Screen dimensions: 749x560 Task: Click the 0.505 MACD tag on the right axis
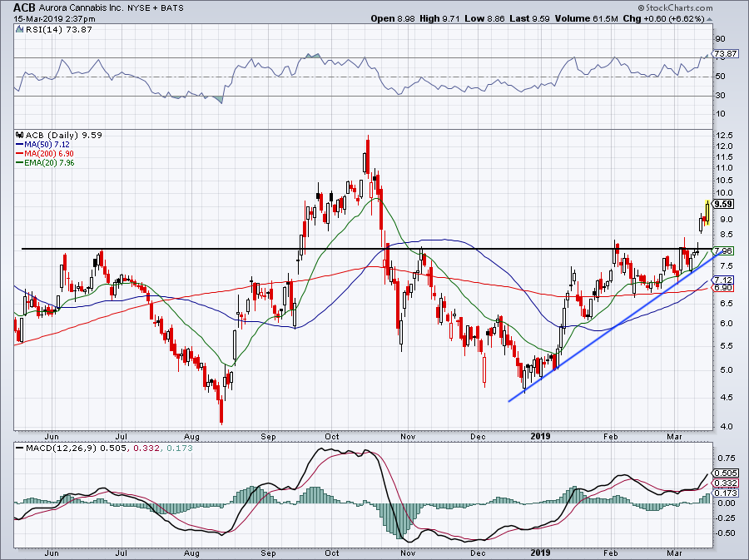click(x=726, y=473)
